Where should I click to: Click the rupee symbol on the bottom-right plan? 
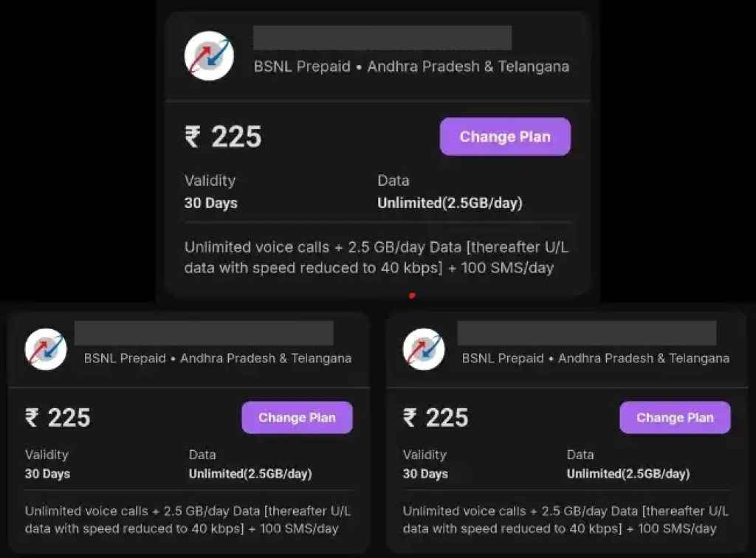[x=408, y=418]
